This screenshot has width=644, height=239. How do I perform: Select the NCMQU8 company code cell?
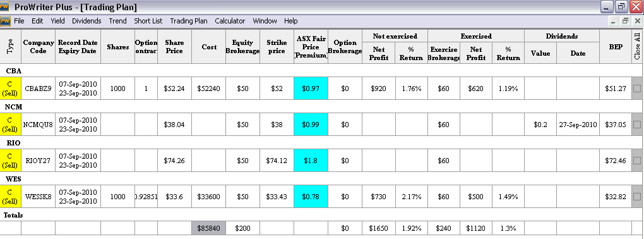pos(38,124)
